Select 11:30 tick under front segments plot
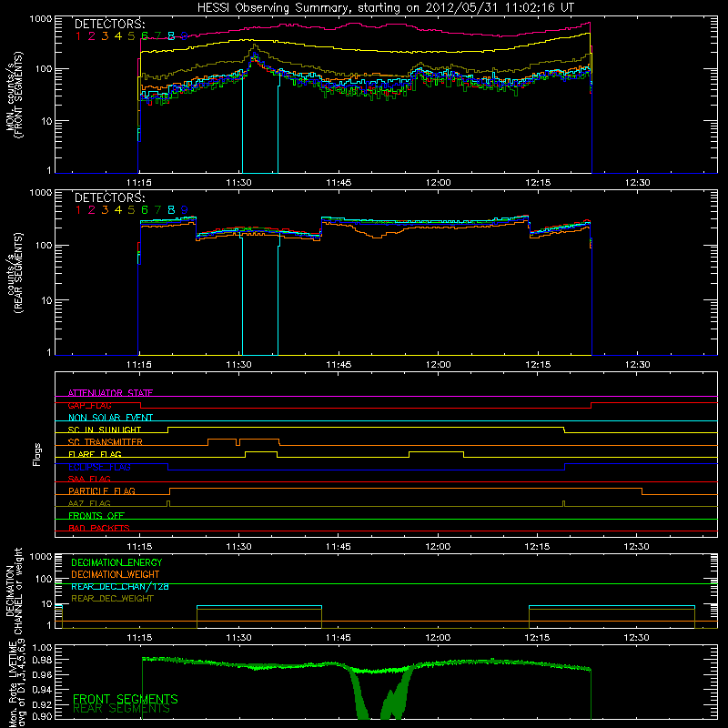Viewport: 728px width, 728px height. pyautogui.click(x=238, y=183)
